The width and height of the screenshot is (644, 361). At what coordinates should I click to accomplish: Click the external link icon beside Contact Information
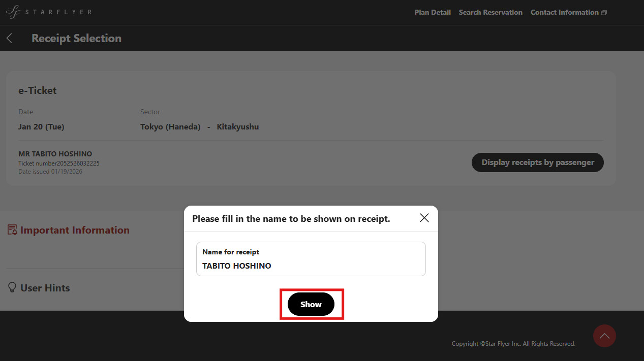pyautogui.click(x=604, y=13)
